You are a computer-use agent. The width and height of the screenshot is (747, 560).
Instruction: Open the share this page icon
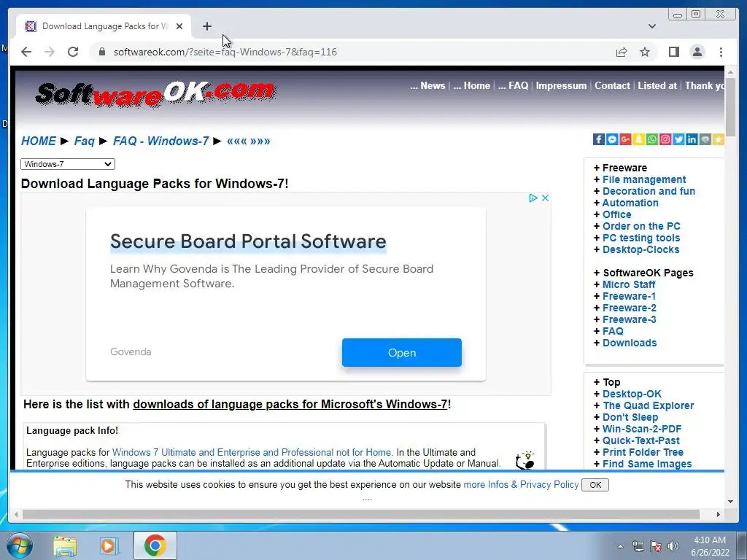[622, 52]
